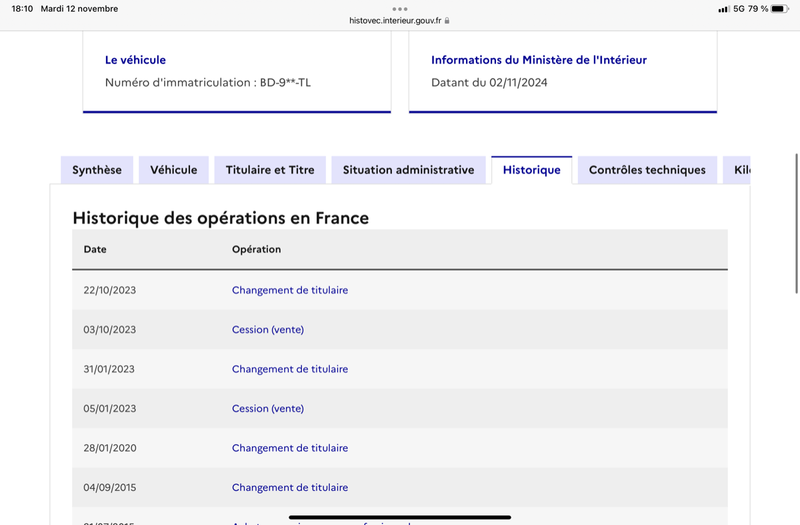800x525 pixels.
Task: Click the Date column header
Action: pyautogui.click(x=95, y=249)
